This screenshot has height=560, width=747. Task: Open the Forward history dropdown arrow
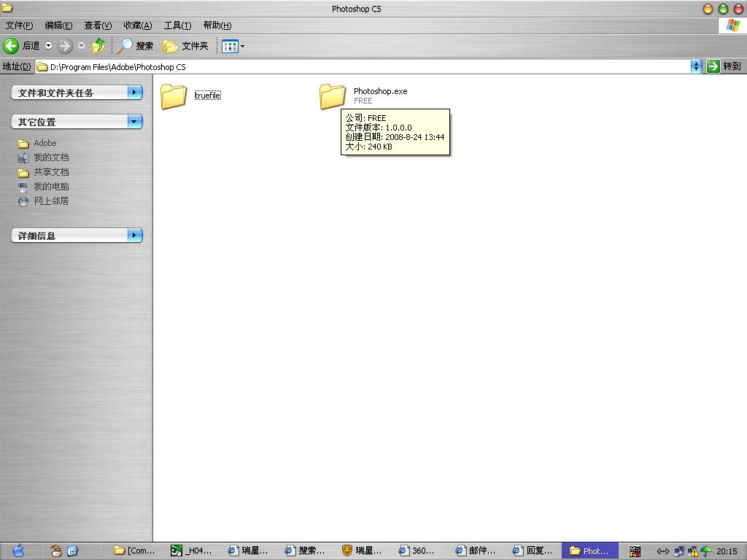click(x=82, y=46)
